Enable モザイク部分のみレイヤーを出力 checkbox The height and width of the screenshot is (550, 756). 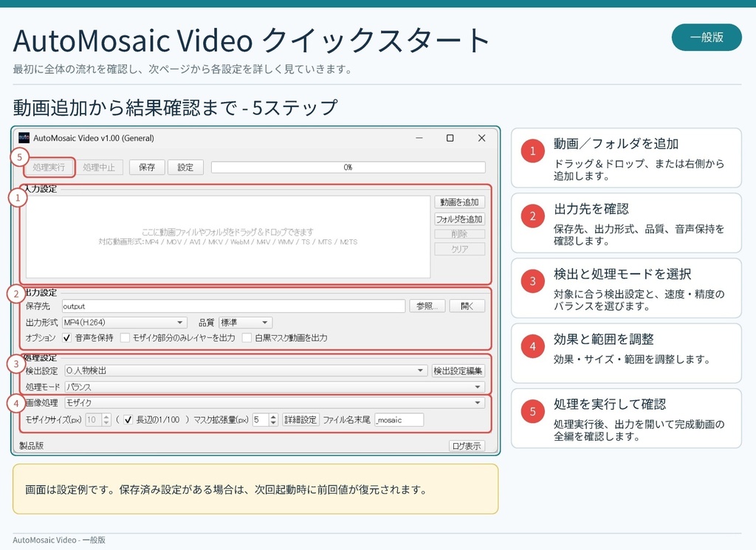125,338
